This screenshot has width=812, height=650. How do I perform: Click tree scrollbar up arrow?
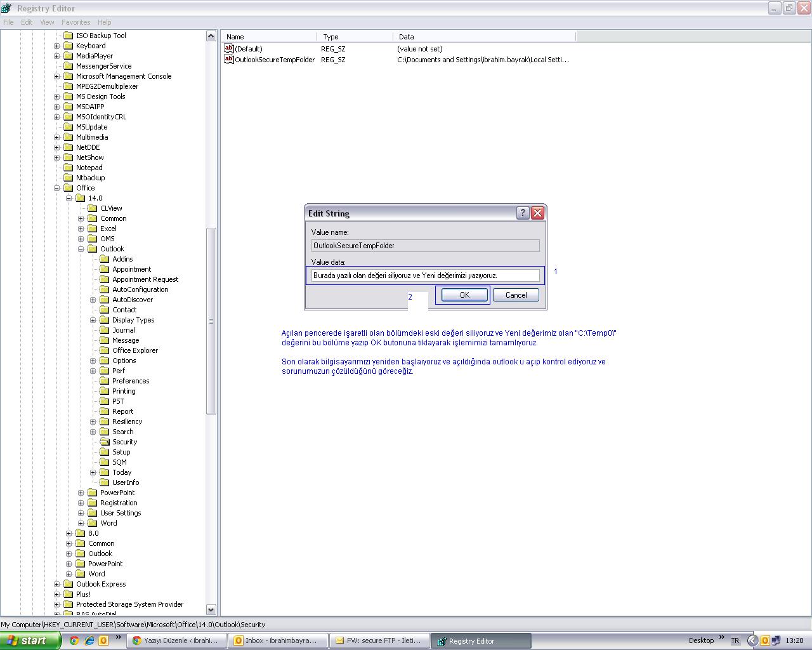point(211,36)
